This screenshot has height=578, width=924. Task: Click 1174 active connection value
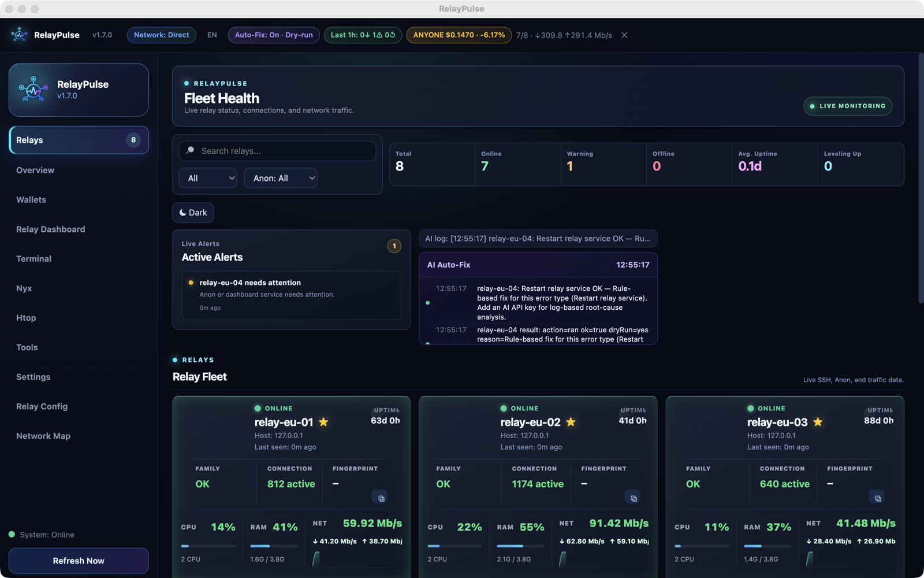point(538,484)
